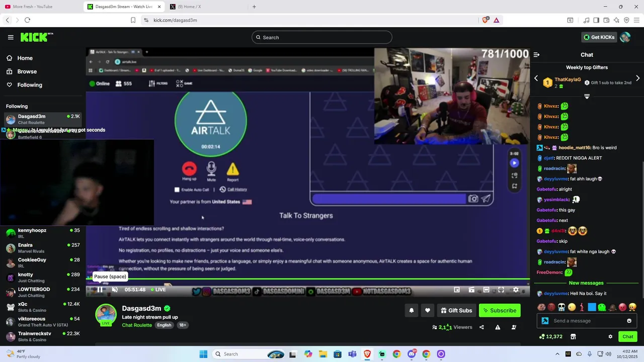Click Chat Roulette category link
644x362 pixels.
click(137, 325)
